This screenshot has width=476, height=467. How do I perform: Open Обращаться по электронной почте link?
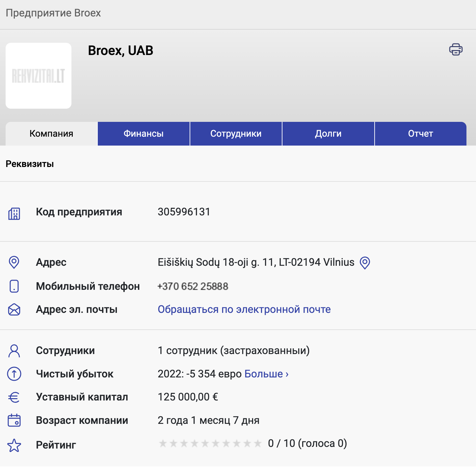coord(244,309)
